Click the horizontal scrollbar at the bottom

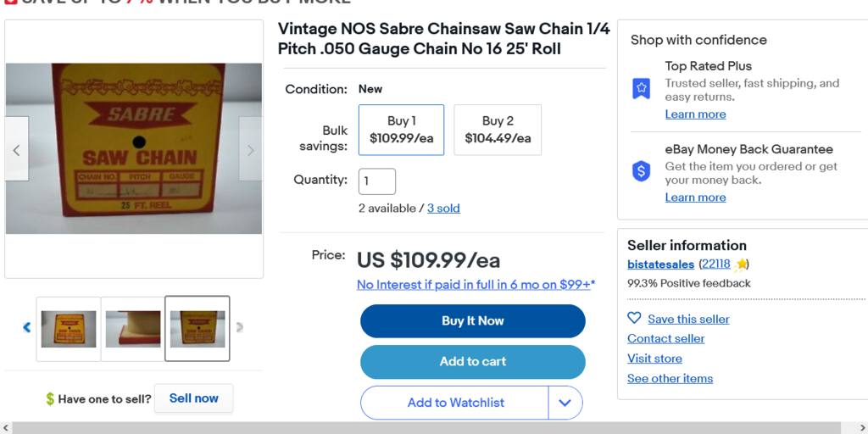coord(424,428)
